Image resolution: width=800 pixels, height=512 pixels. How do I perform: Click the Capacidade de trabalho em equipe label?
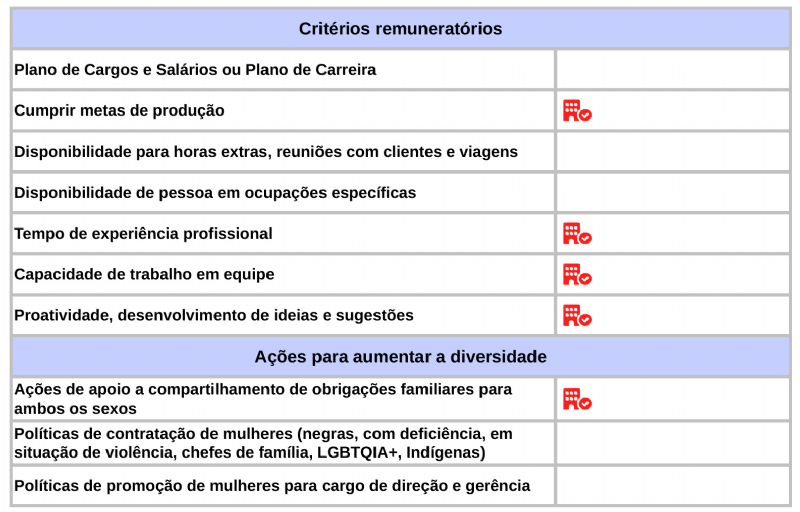144,275
